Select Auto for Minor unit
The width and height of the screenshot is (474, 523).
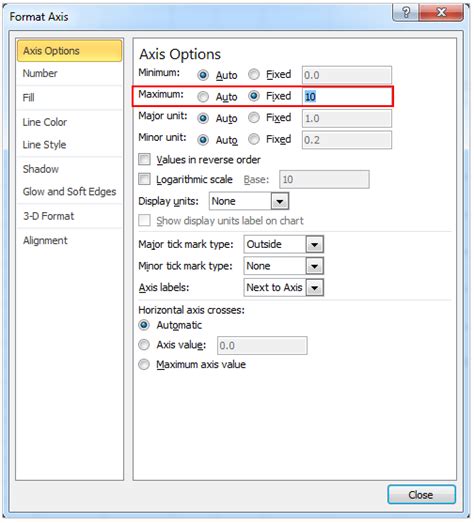click(203, 140)
